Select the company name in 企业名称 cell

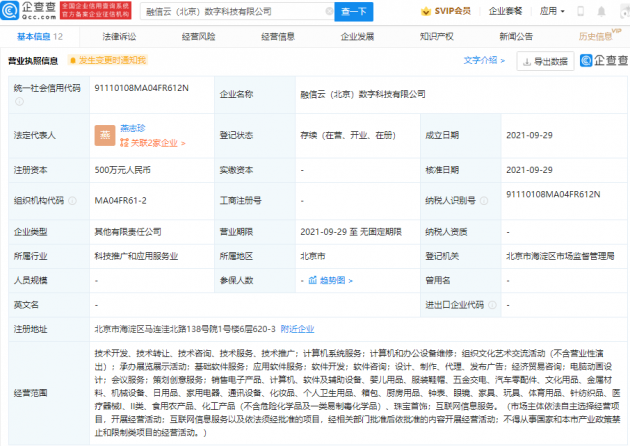pos(363,94)
